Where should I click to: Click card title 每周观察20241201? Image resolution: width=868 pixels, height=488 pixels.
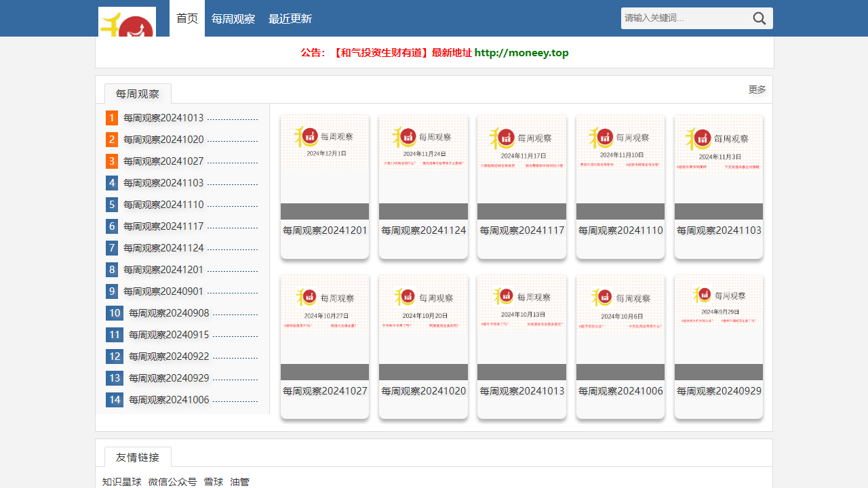click(325, 230)
